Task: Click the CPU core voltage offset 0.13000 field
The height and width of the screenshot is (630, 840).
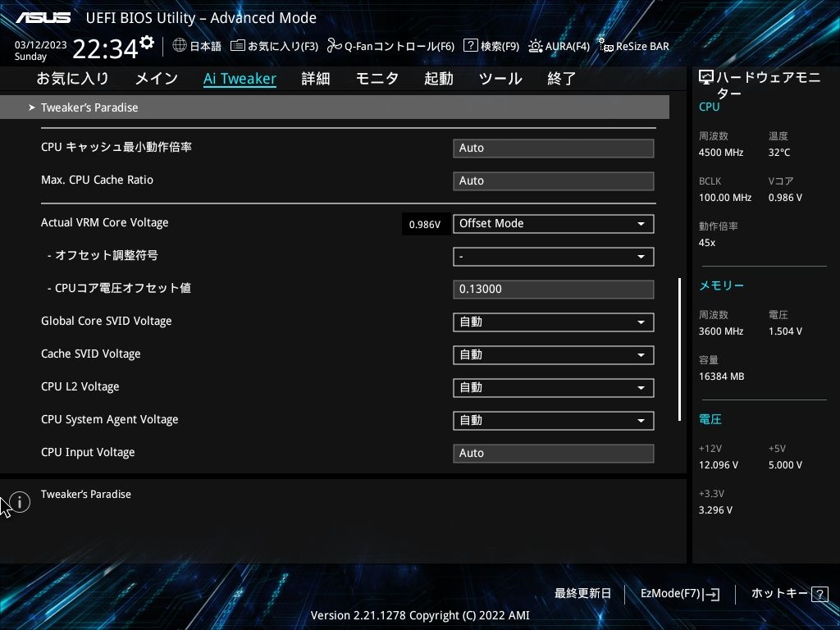Action: [554, 290]
